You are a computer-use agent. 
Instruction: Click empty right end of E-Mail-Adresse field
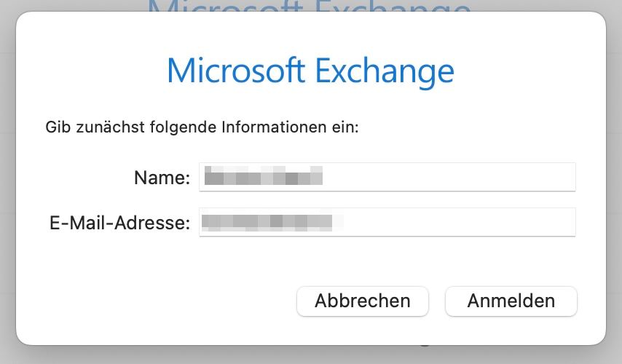pos(516,222)
